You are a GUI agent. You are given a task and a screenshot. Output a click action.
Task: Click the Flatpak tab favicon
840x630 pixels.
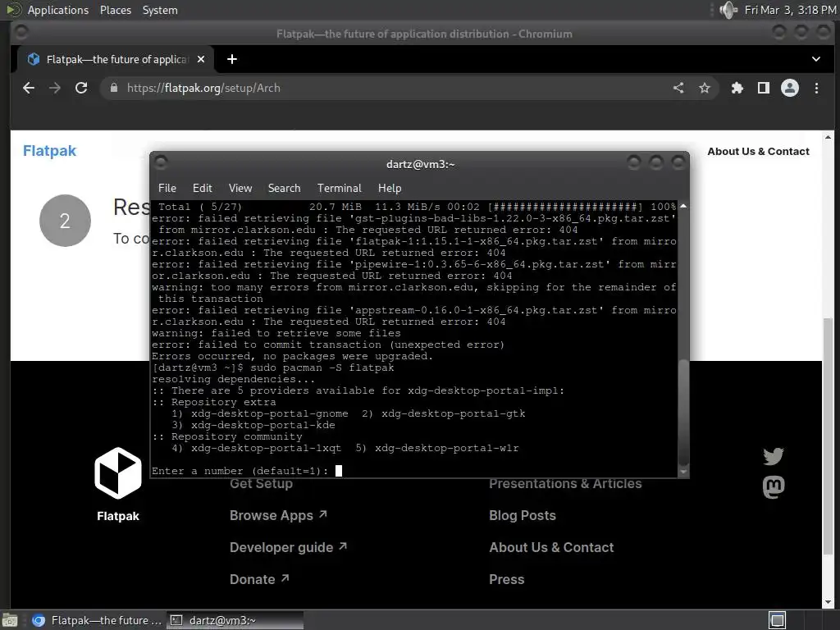(33, 59)
